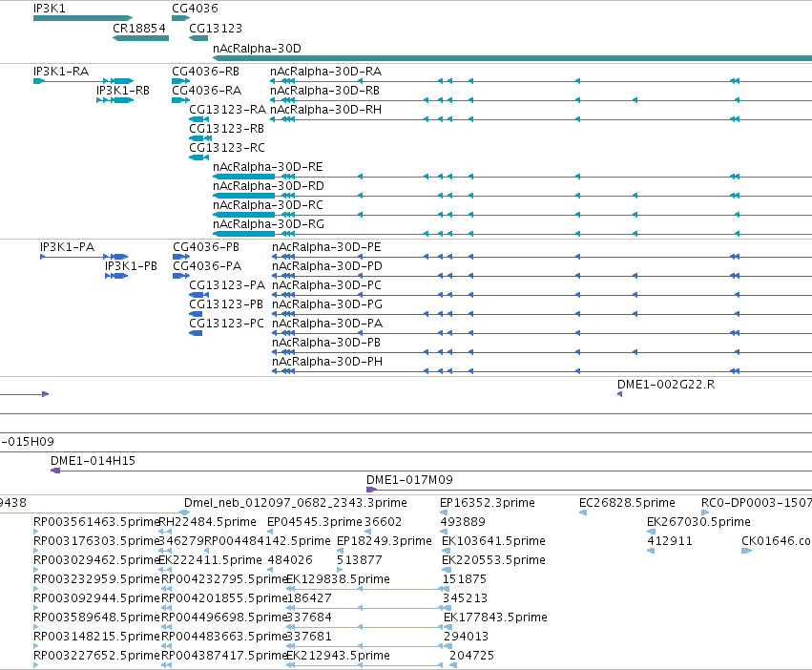This screenshot has height=670, width=812.
Task: Select the nAcRalpha-30D-PE protein label
Action: tap(326, 246)
